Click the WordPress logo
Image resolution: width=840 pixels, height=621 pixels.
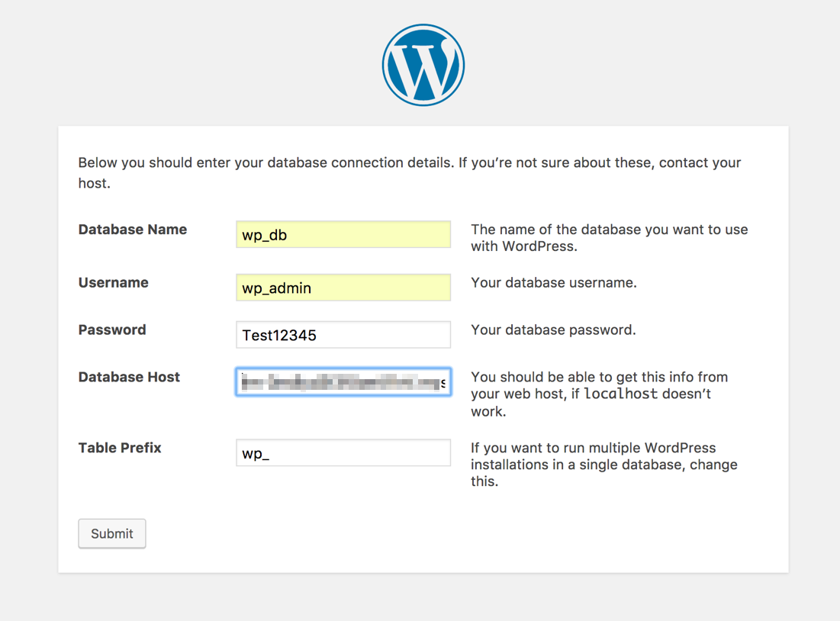[x=423, y=65]
